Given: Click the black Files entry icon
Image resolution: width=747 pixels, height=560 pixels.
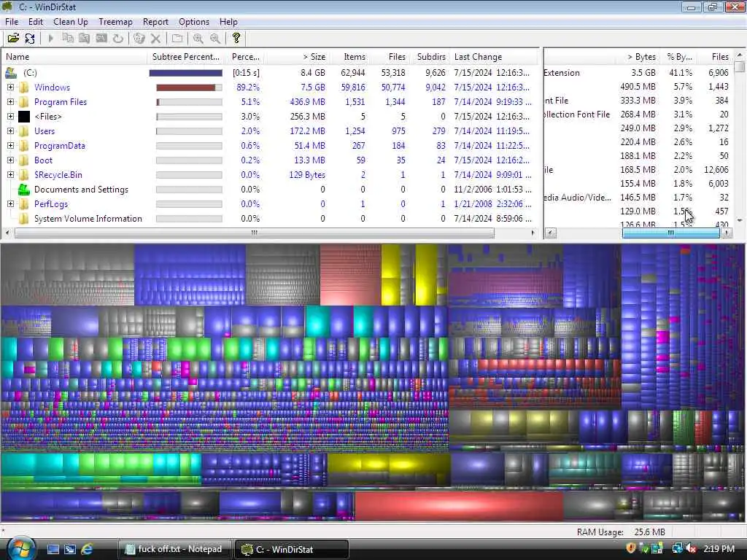Looking at the screenshot, I should [24, 117].
